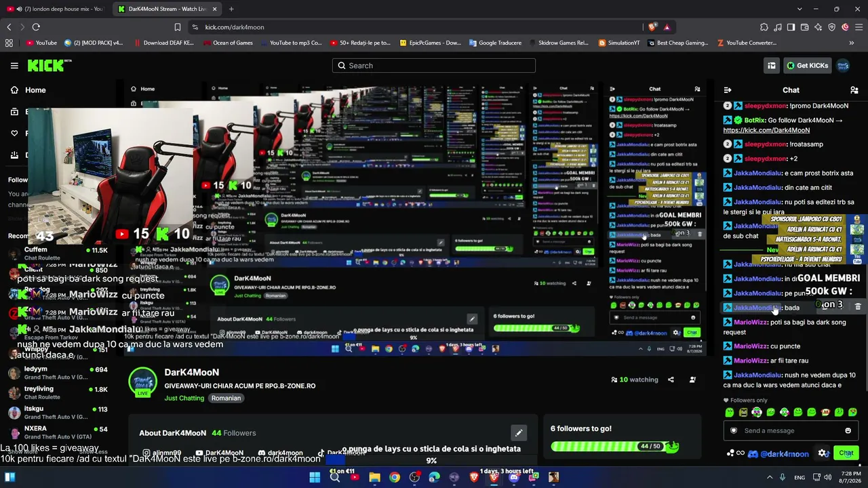Open OBS Studio from taskbar
This screenshot has height=488, width=868.
pos(414,477)
